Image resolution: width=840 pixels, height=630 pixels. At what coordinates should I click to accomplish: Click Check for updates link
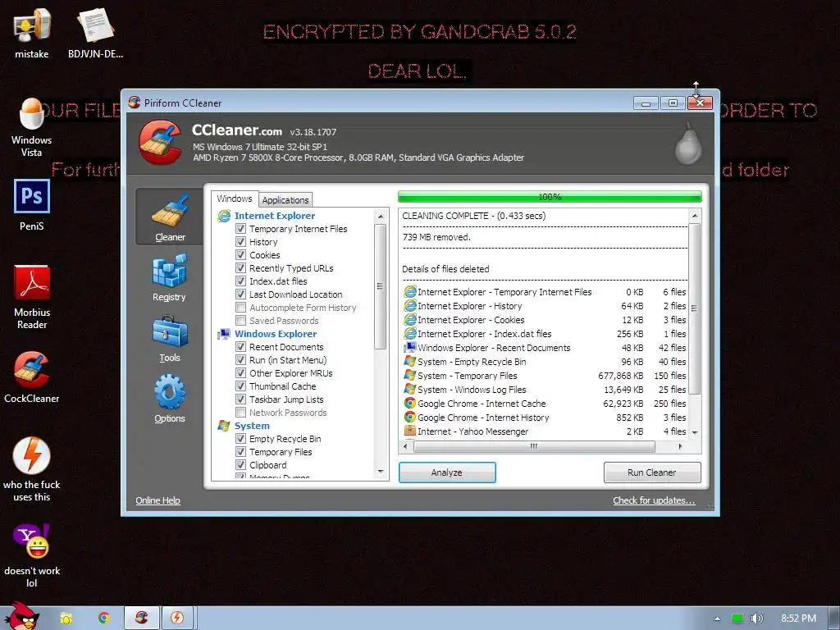click(654, 500)
